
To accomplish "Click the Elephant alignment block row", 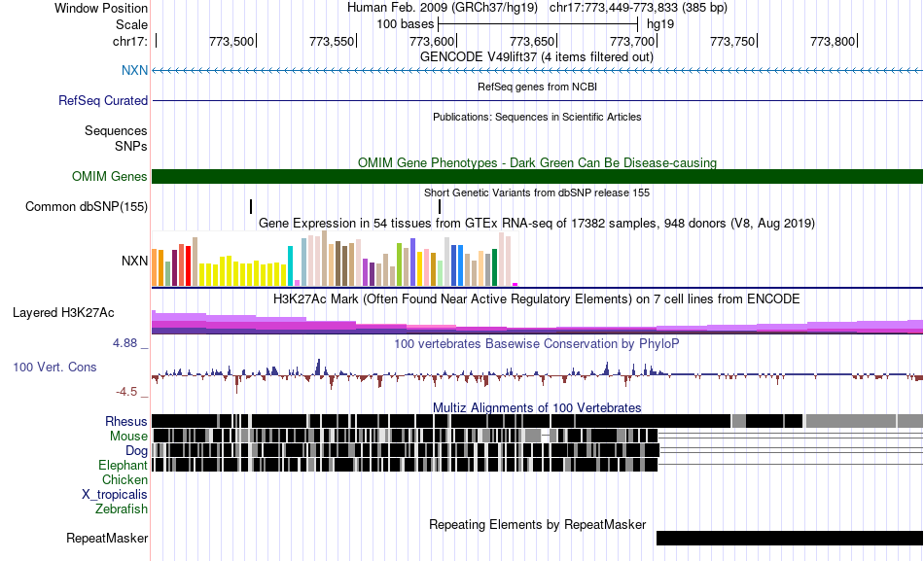I will coord(538,465).
